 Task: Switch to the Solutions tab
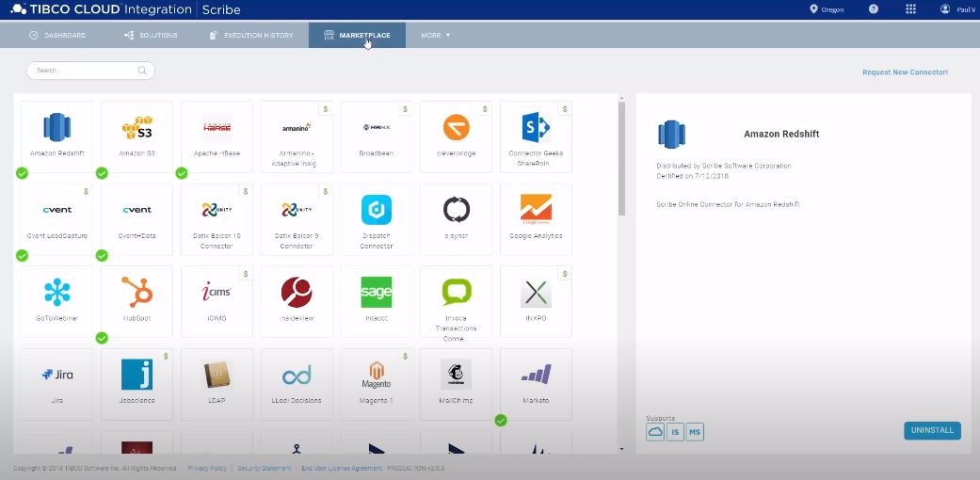point(152,36)
